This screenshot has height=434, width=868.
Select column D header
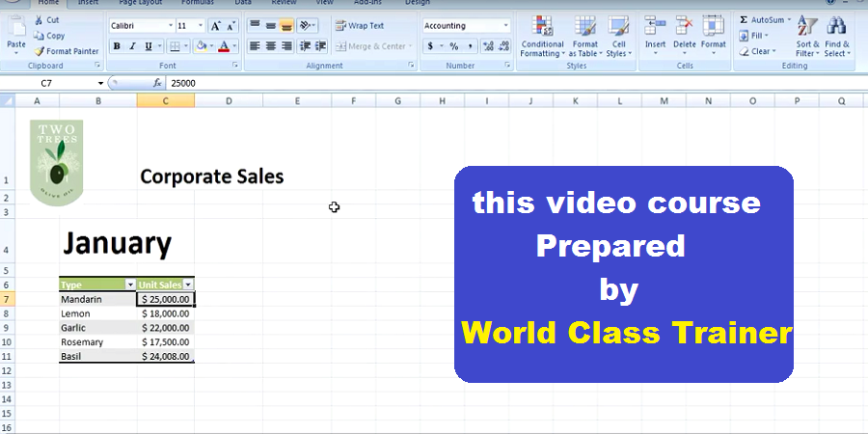[x=229, y=100]
